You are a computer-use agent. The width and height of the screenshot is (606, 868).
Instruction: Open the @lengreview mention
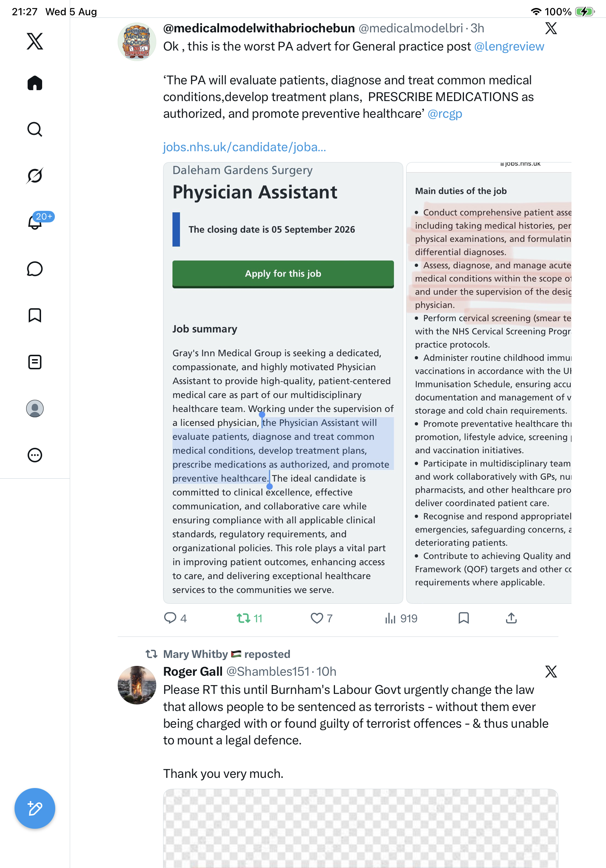[509, 46]
